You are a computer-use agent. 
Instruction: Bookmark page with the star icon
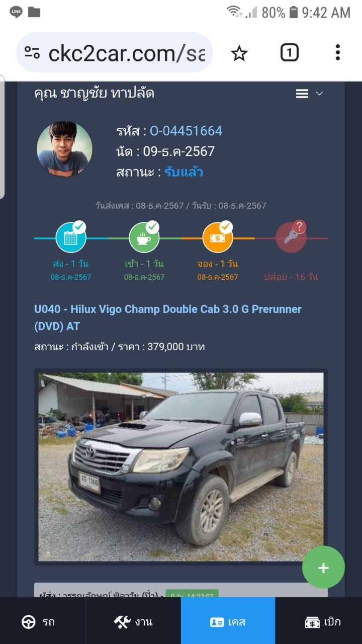click(x=239, y=53)
